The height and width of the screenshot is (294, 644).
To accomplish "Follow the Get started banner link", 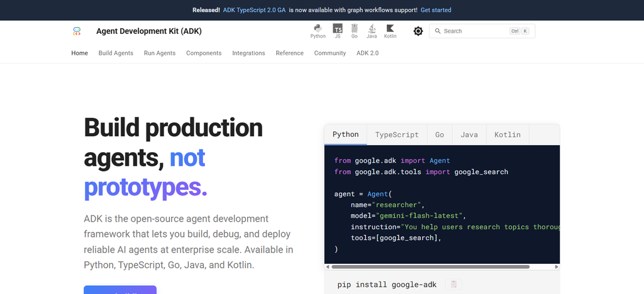I will (436, 10).
